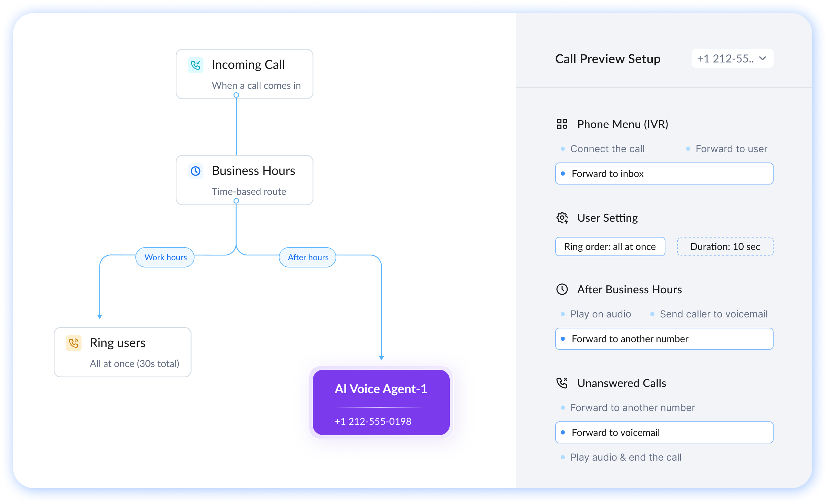The height and width of the screenshot is (504, 828).
Task: Select Forward to voicemail option
Action: [664, 432]
